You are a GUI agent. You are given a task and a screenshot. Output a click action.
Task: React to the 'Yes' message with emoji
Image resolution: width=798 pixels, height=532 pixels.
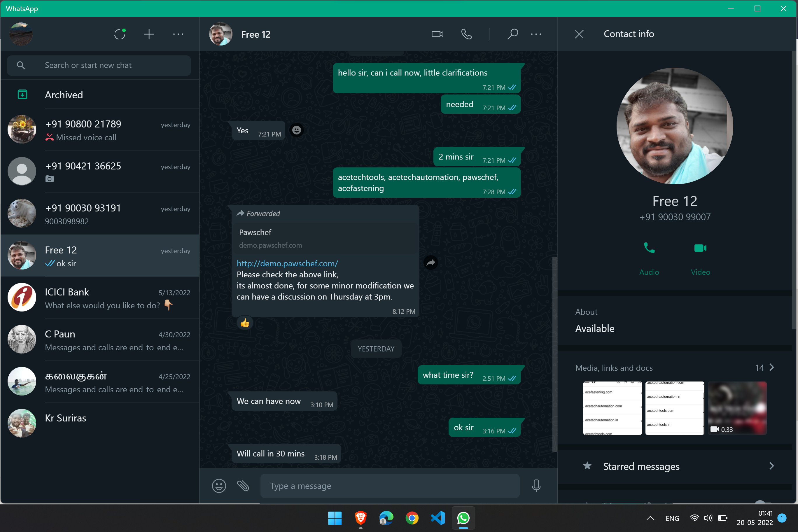pyautogui.click(x=297, y=130)
